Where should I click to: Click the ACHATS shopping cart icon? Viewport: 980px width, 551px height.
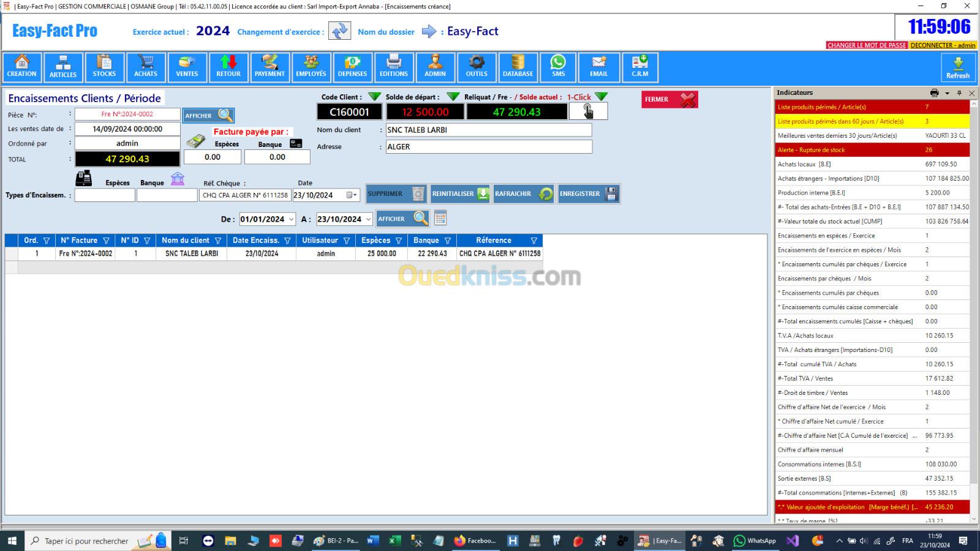146,67
